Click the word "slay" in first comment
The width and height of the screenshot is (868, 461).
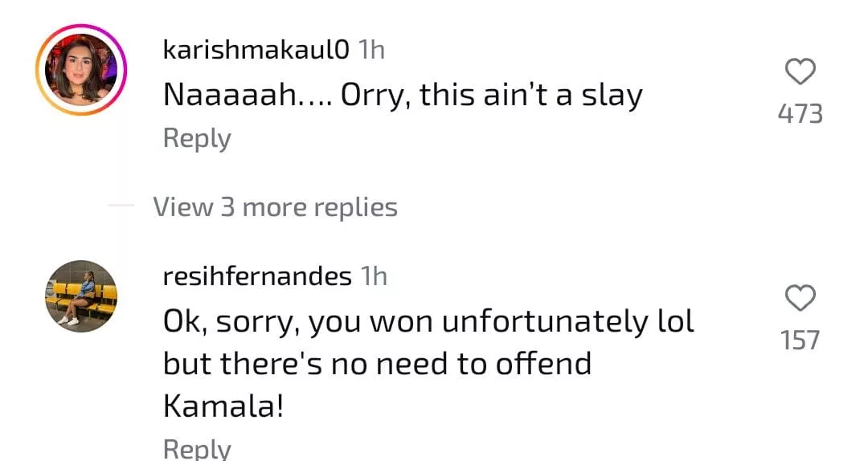611,96
